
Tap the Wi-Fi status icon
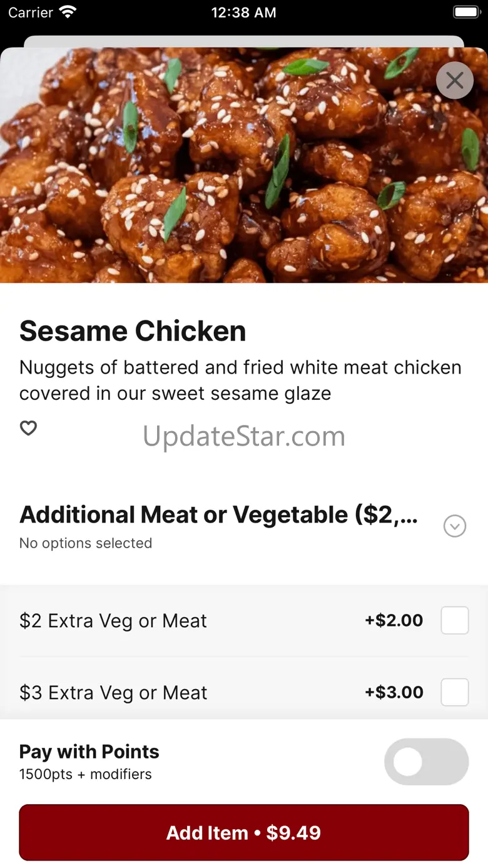[x=67, y=12]
